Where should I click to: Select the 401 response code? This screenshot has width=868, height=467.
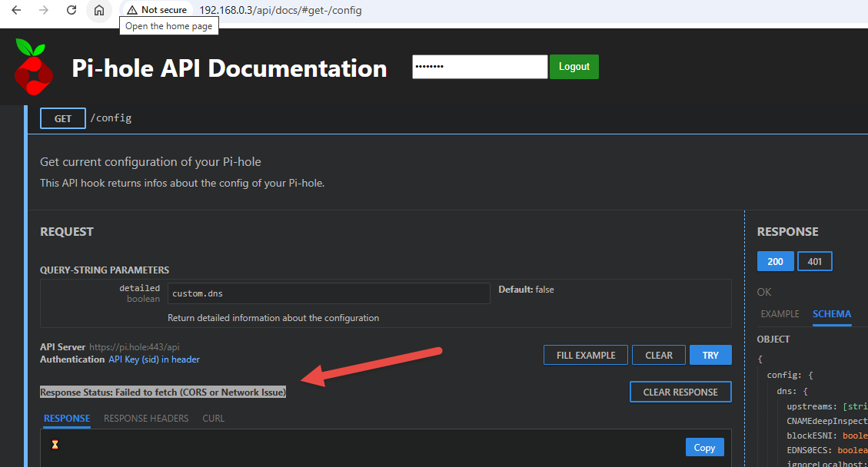(815, 261)
